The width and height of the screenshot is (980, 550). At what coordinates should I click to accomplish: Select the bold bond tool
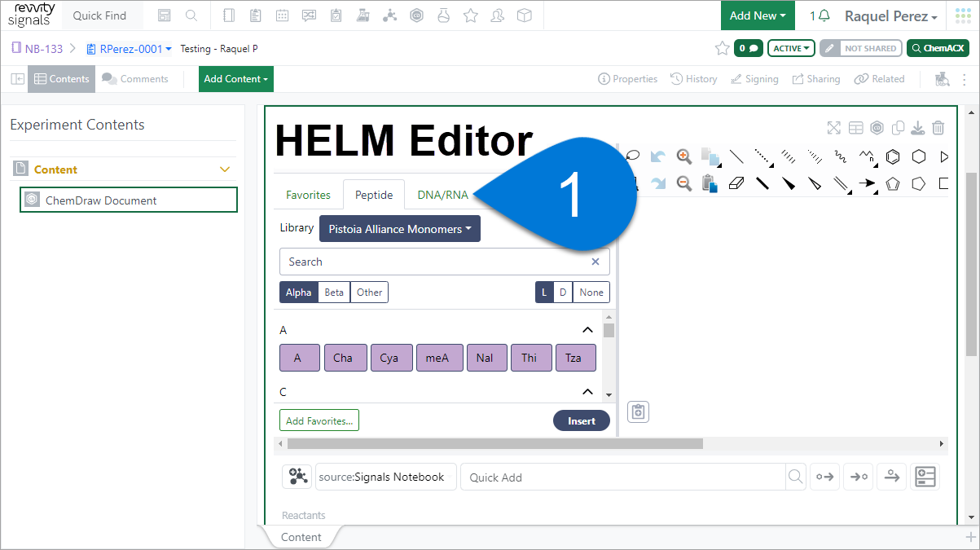pos(762,183)
